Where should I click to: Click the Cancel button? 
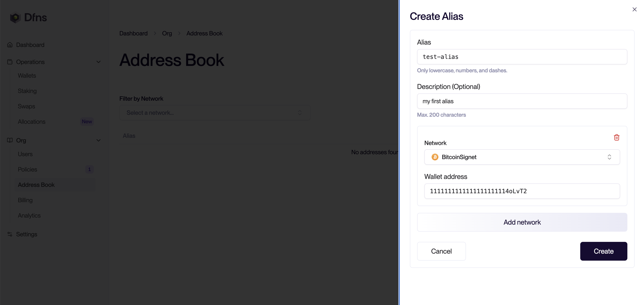click(441, 251)
